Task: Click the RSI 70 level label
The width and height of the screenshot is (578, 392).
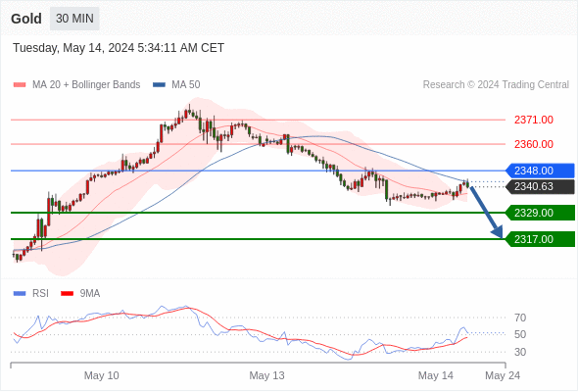Action: click(x=520, y=318)
